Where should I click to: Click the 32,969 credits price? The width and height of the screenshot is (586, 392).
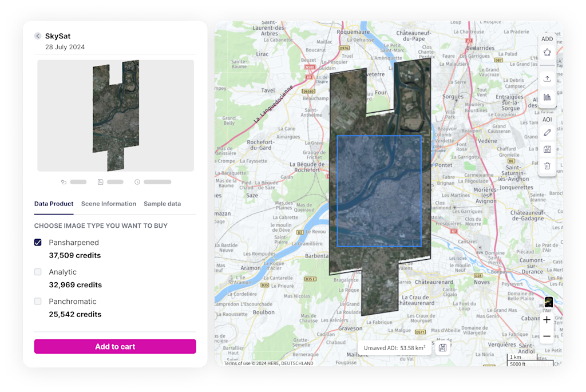75,285
